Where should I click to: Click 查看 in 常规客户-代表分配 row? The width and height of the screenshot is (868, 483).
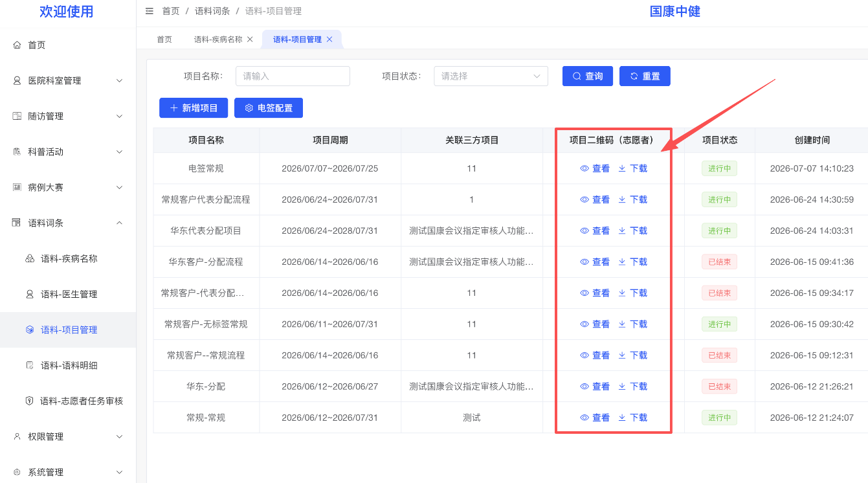coord(601,293)
